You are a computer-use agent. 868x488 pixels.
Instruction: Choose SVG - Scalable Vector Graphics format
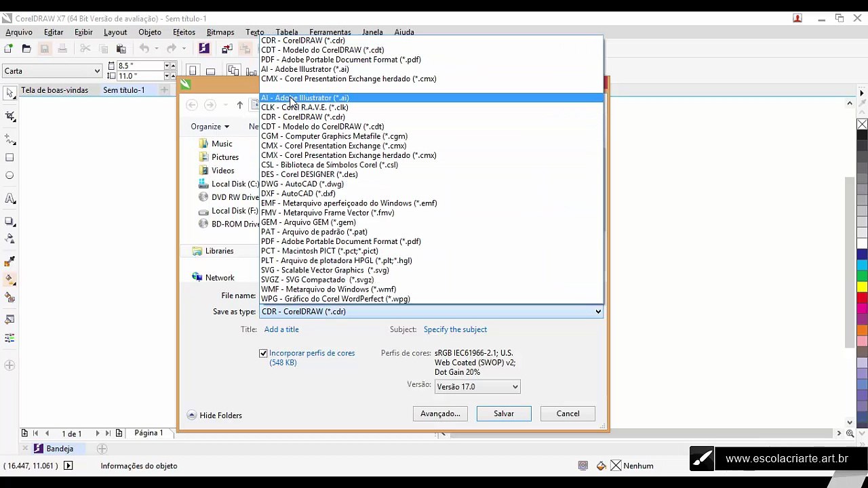[431, 270]
